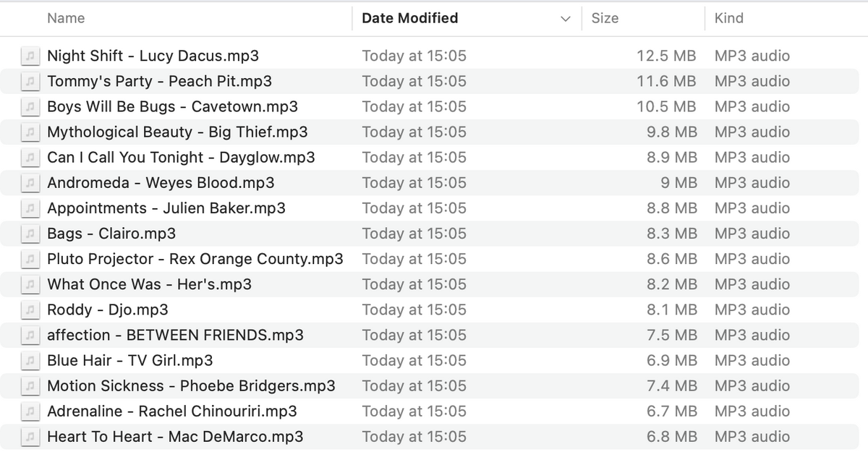Select file name Pluto Projector - Rex Orange County.mp3

point(195,259)
